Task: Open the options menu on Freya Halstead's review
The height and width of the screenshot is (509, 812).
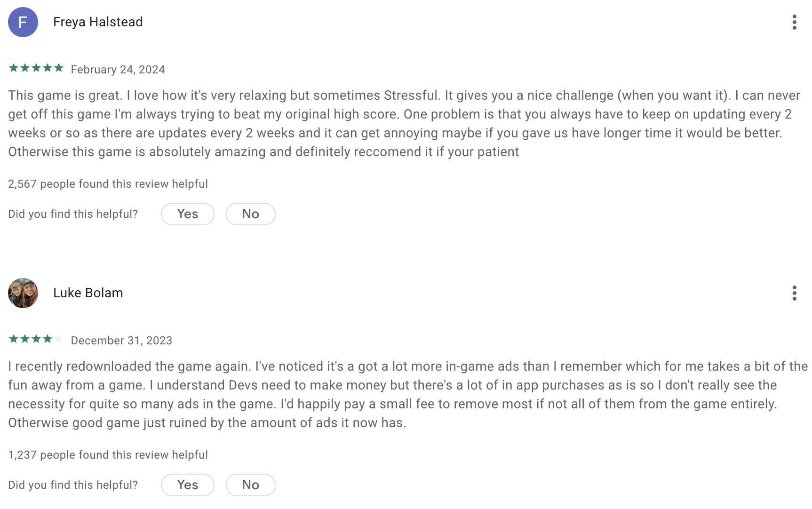Action: click(x=794, y=22)
